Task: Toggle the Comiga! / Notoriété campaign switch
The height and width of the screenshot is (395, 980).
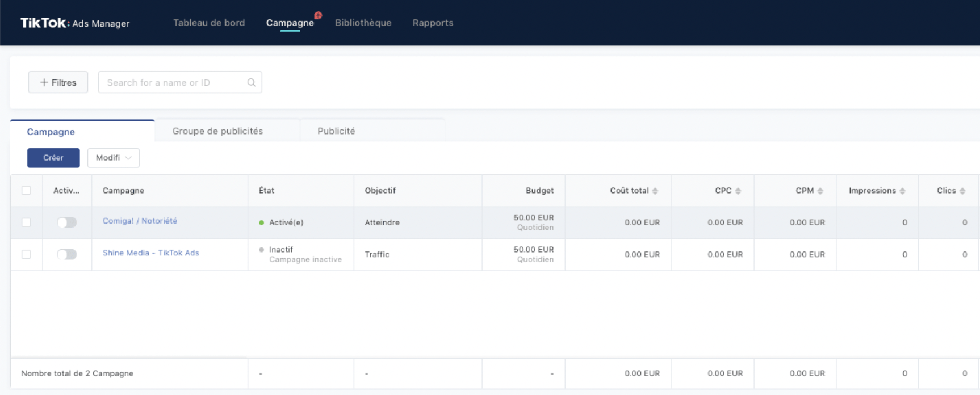Action: [x=66, y=222]
